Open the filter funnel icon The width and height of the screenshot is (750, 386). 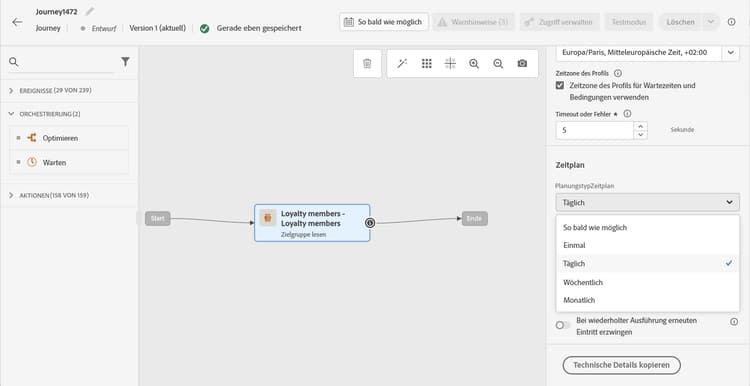[125, 62]
